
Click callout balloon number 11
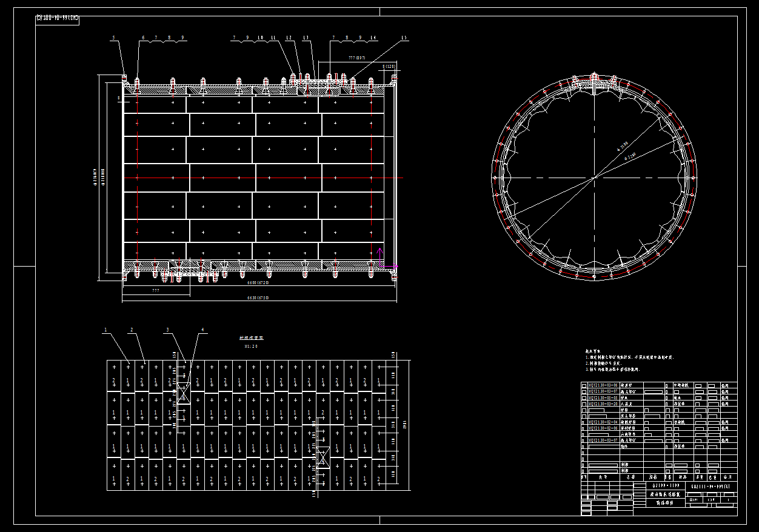(x=273, y=38)
